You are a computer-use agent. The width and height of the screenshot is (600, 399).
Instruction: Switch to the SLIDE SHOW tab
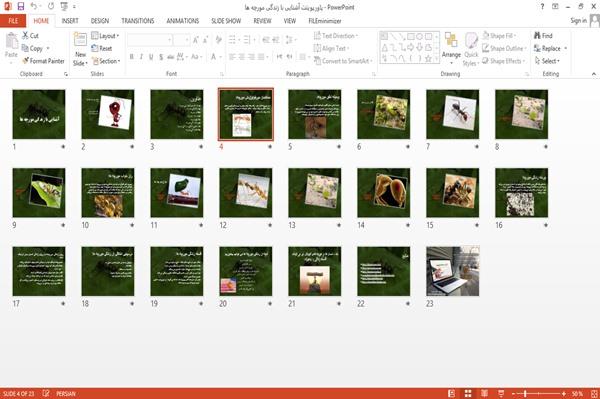tap(226, 21)
